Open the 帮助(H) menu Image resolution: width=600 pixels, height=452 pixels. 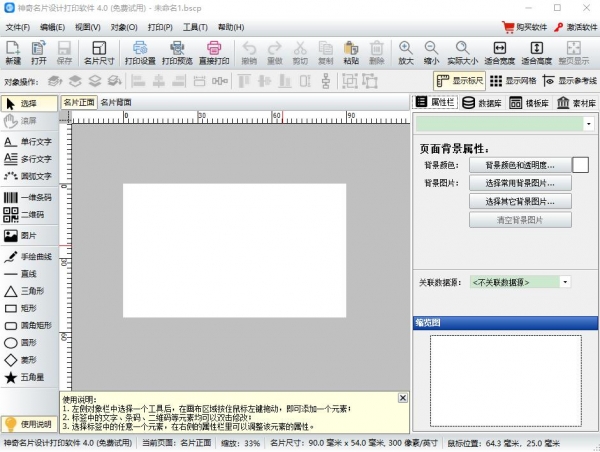231,27
